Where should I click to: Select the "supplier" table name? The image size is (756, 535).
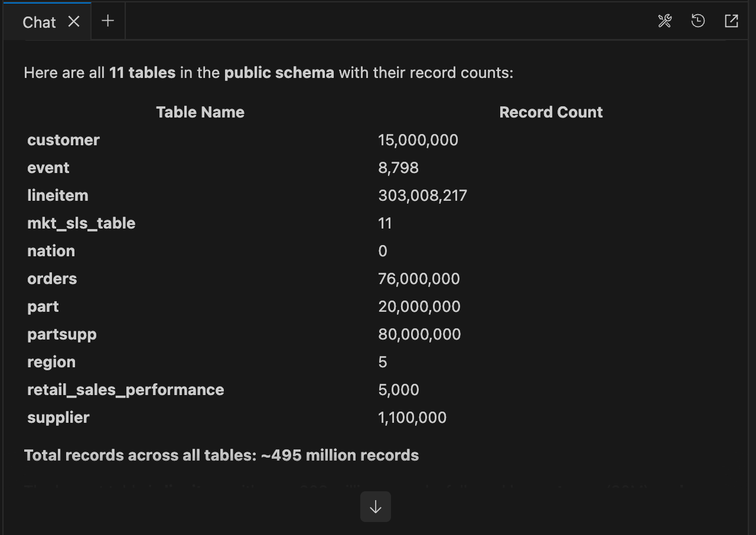point(58,417)
